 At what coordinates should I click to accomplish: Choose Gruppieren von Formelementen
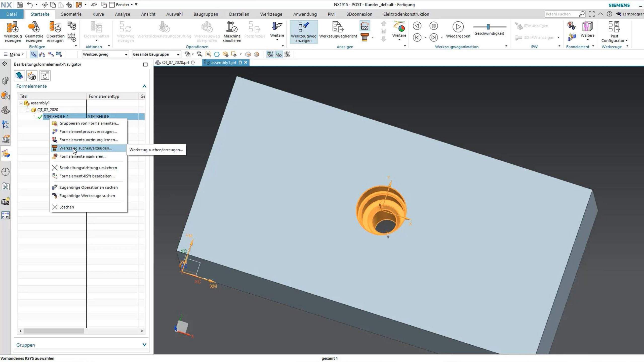tap(89, 123)
